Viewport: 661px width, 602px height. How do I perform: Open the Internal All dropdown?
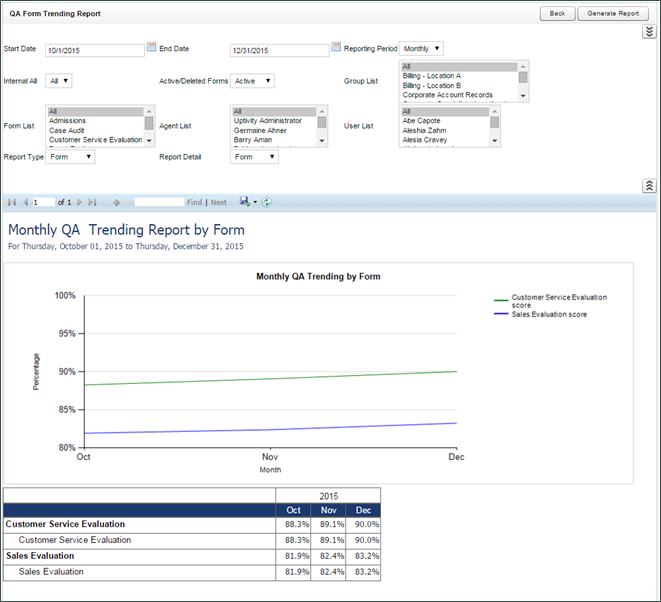point(58,81)
